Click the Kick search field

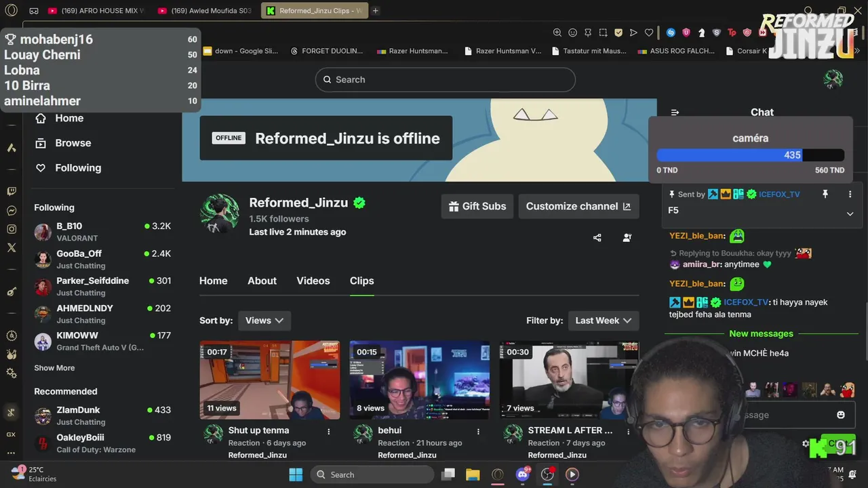pos(445,79)
